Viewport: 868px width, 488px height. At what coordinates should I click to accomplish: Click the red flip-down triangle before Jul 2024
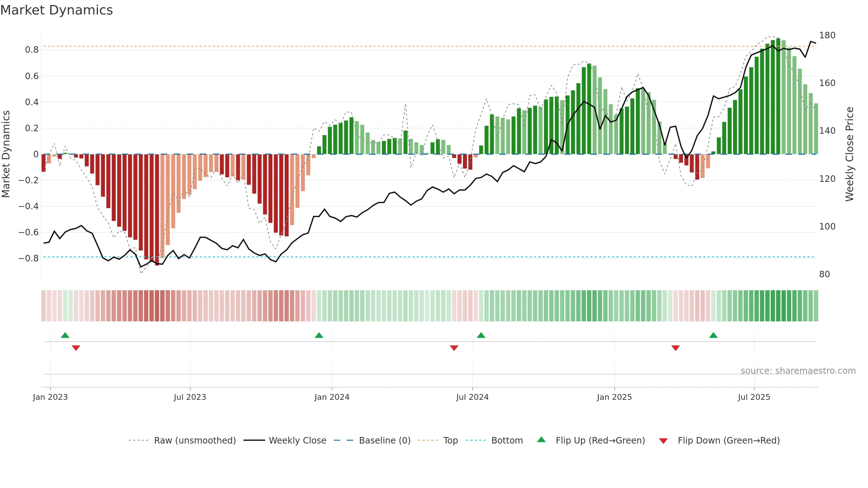(454, 348)
